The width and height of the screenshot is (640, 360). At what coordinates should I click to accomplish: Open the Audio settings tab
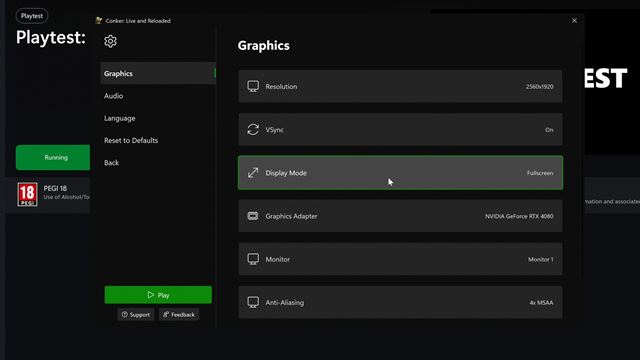(158, 96)
